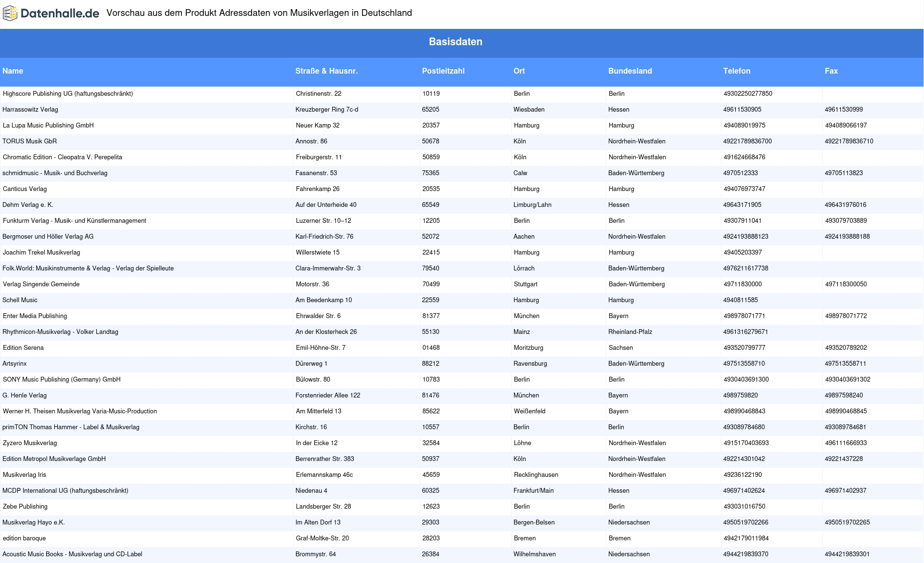Select Enter Media Publishing
Image resolution: width=924 pixels, height=563 pixels.
tap(35, 316)
